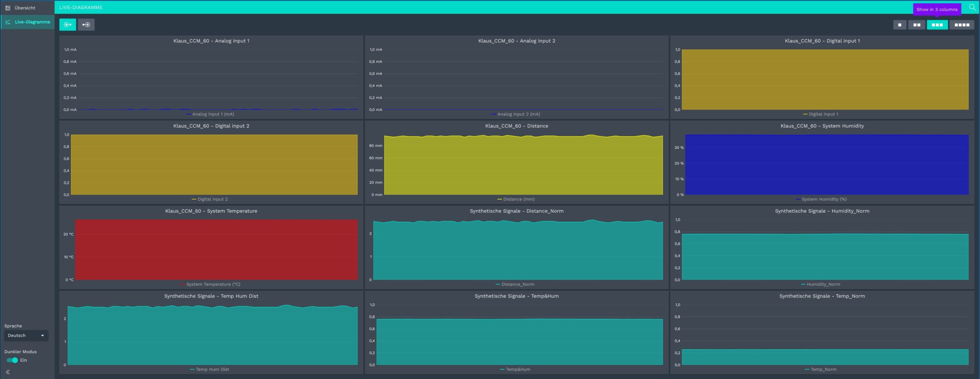The width and height of the screenshot is (980, 379).
Task: Open the Sprache language dropdown
Action: pyautogui.click(x=26, y=335)
